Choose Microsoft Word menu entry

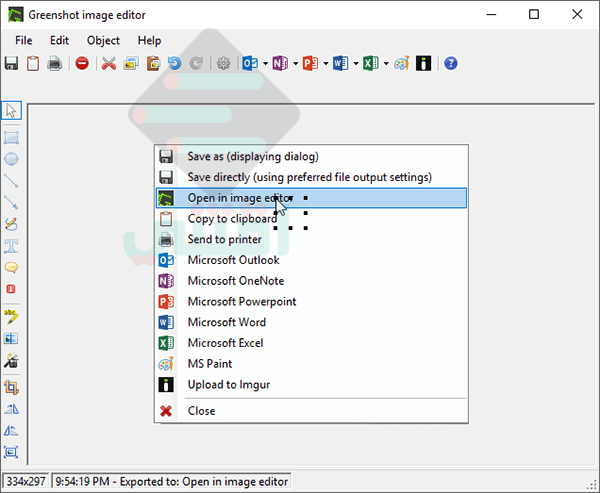(311, 322)
